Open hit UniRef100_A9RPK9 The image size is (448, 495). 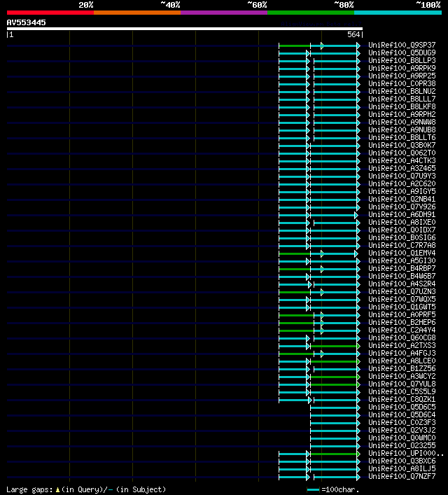402,68
